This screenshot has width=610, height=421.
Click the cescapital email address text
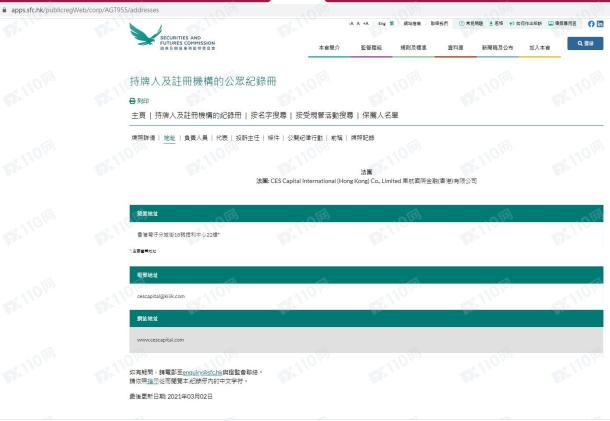161,296
